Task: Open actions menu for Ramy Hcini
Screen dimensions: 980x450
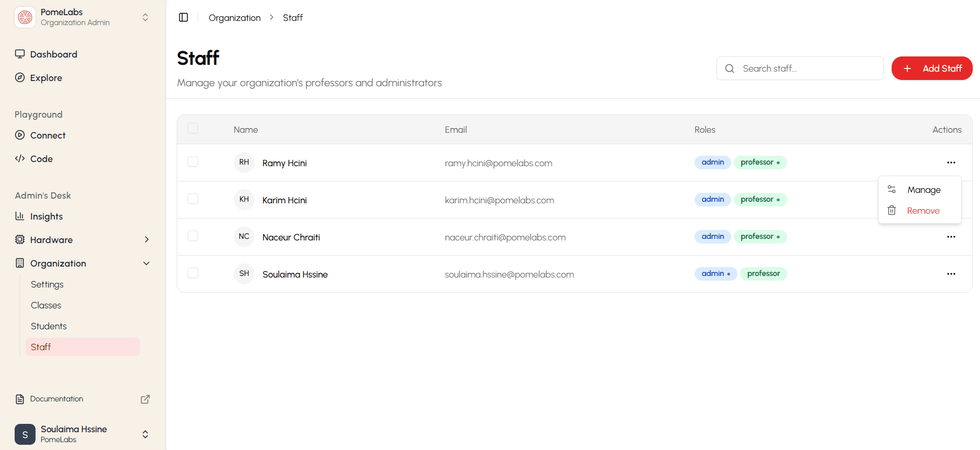Action: [951, 163]
